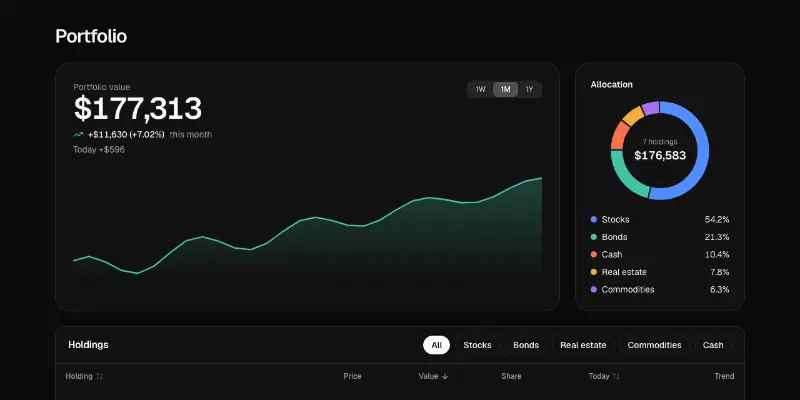Screen dimensions: 800x400
Task: Click the $176,583 donut center total
Action: (x=660, y=156)
